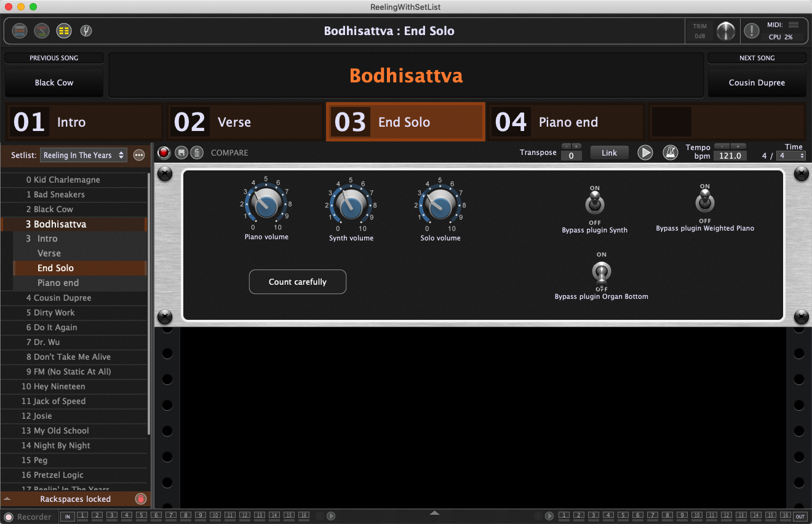The image size is (812, 524).
Task: Click the setlist vertical scrollbar
Action: click(x=149, y=304)
